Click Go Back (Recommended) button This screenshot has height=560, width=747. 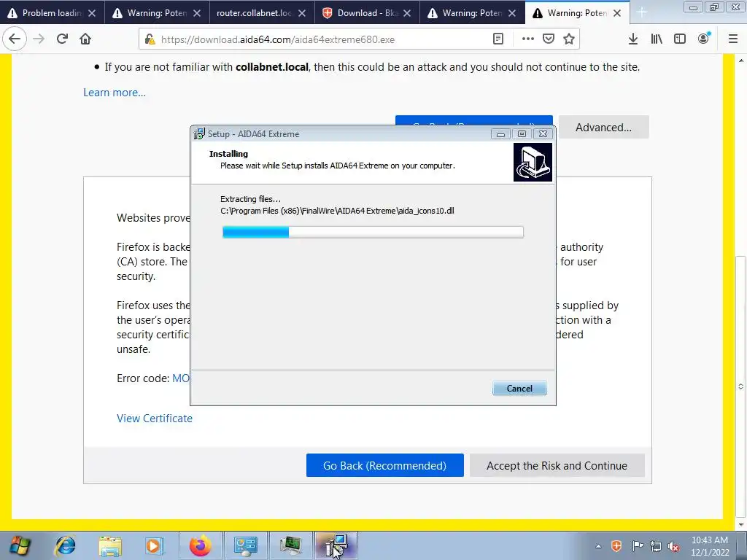pyautogui.click(x=385, y=465)
